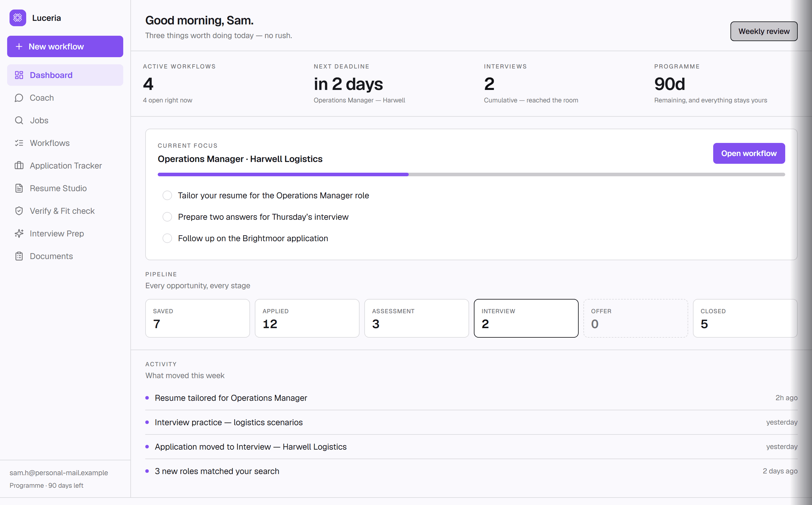Click the Luceria brand name
This screenshot has height=505, width=812.
point(46,18)
